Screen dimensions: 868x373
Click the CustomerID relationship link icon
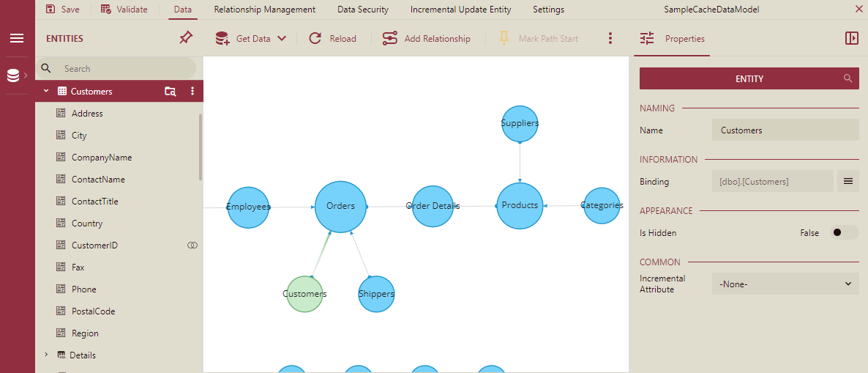pyautogui.click(x=192, y=245)
